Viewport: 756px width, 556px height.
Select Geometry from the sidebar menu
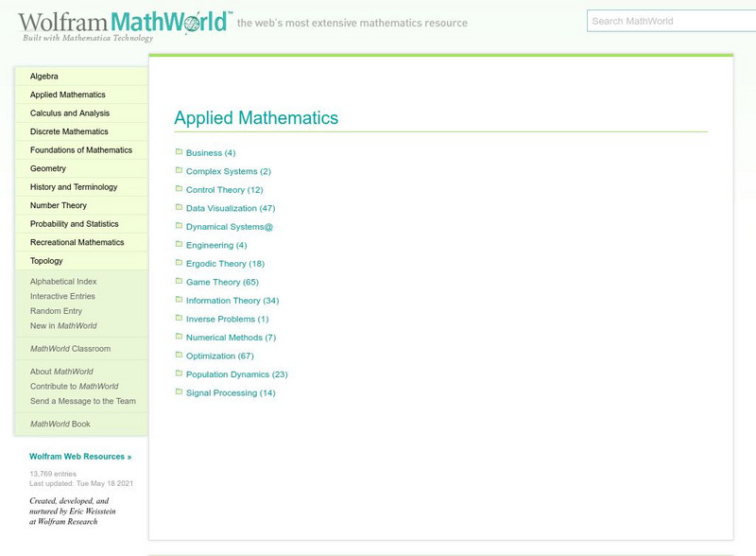(x=48, y=168)
